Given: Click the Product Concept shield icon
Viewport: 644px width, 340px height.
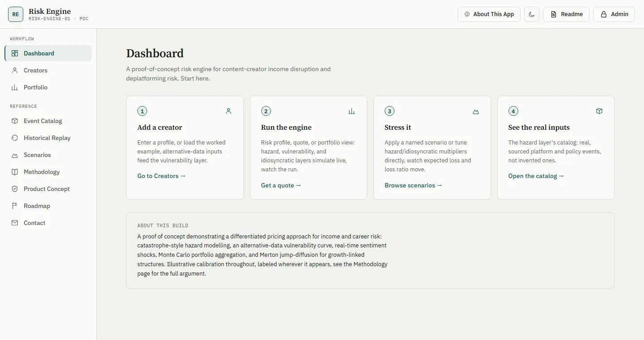Looking at the screenshot, I should tap(15, 189).
